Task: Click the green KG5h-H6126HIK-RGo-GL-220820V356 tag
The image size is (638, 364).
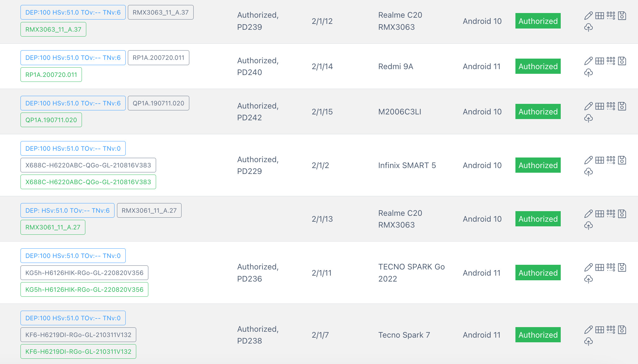Action: 84,290
